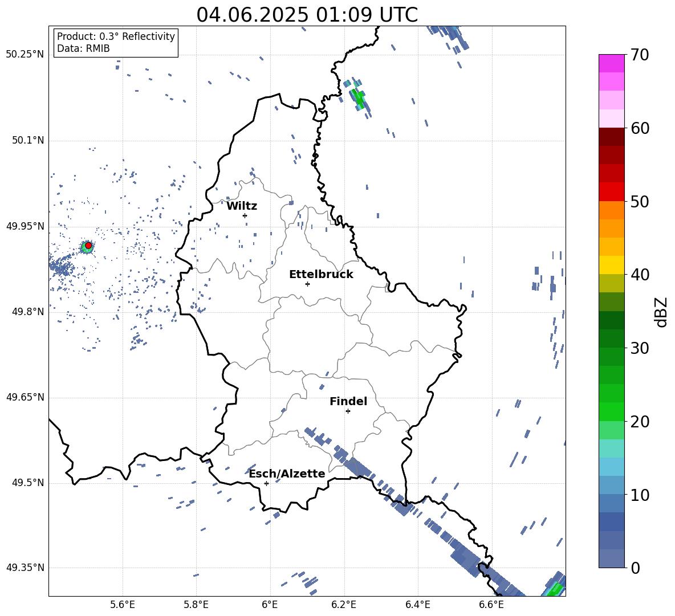Click the colorbar tick label 70
The height and width of the screenshot is (616, 675).
click(x=640, y=55)
